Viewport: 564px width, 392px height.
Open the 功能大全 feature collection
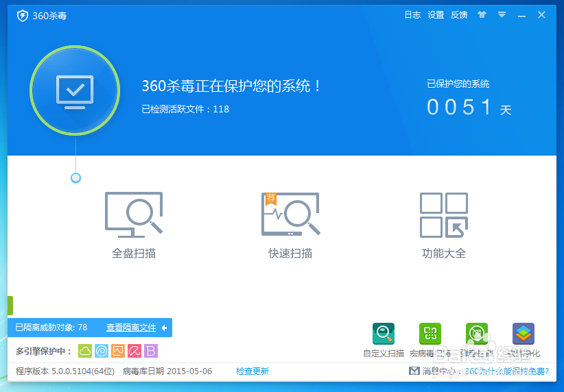(444, 225)
